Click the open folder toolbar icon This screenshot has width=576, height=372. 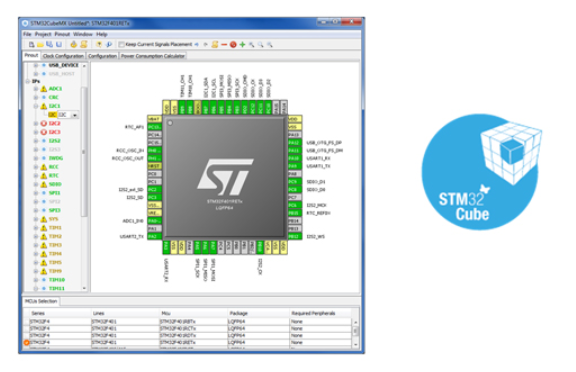(40, 44)
